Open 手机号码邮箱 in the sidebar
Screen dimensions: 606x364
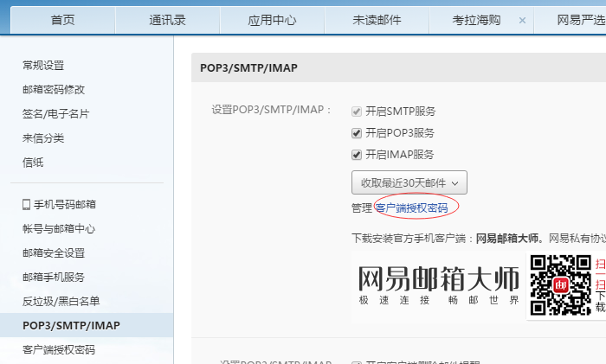[65, 204]
